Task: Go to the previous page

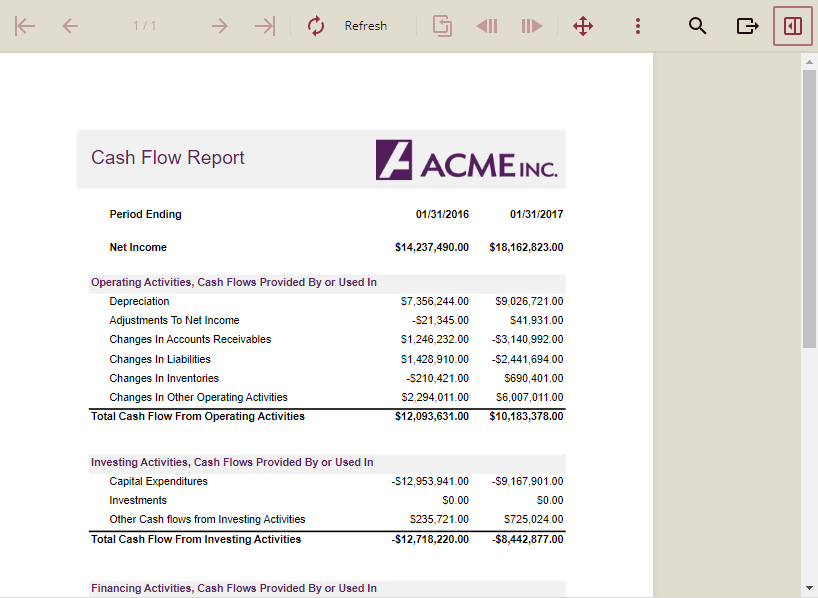Action: click(x=70, y=26)
